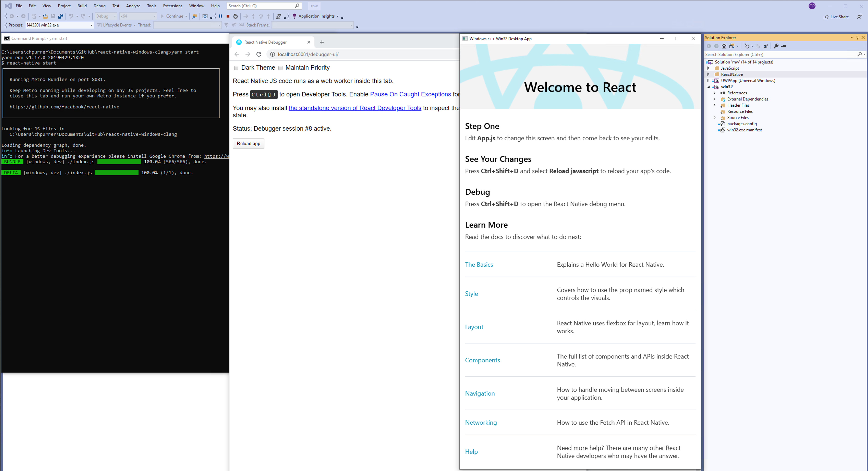Viewport: 868px width, 471px height.
Task: Open the Debug menu
Action: click(99, 6)
